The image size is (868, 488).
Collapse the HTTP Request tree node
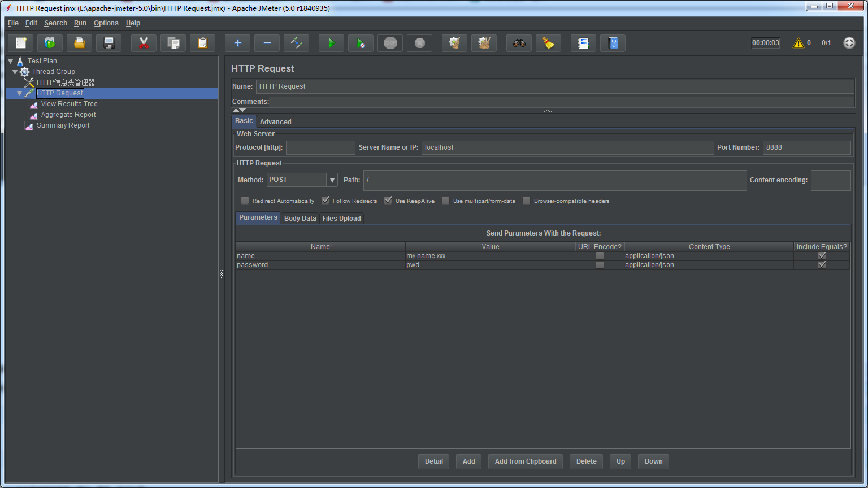click(x=20, y=93)
